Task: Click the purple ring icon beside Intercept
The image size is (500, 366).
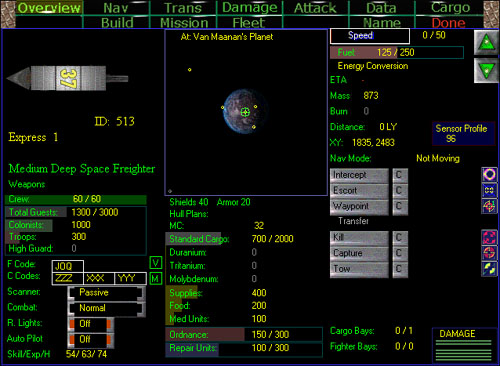Action: click(489, 174)
